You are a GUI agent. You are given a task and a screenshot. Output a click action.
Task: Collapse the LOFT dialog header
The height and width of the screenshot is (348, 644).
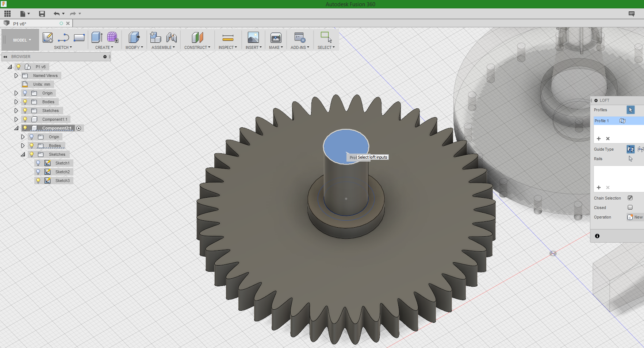click(596, 100)
